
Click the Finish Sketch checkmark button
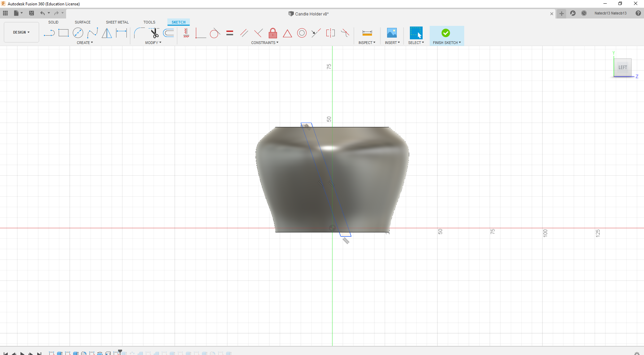[446, 33]
